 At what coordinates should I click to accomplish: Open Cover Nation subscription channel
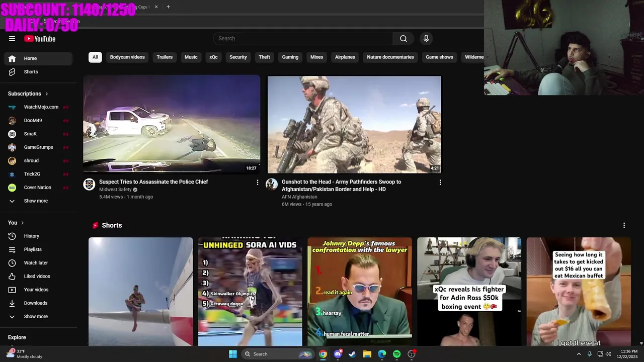click(38, 188)
